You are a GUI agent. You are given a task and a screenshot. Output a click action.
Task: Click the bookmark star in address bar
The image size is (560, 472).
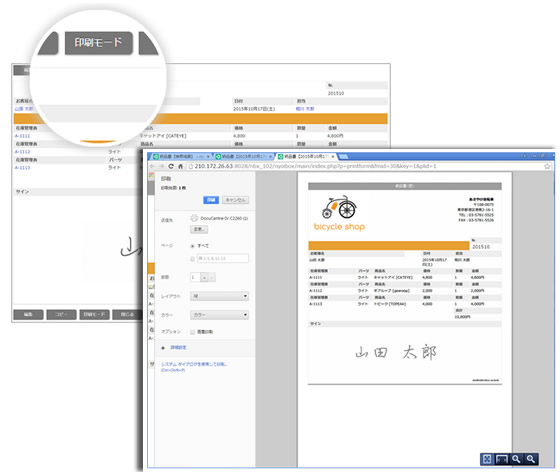pos(547,166)
